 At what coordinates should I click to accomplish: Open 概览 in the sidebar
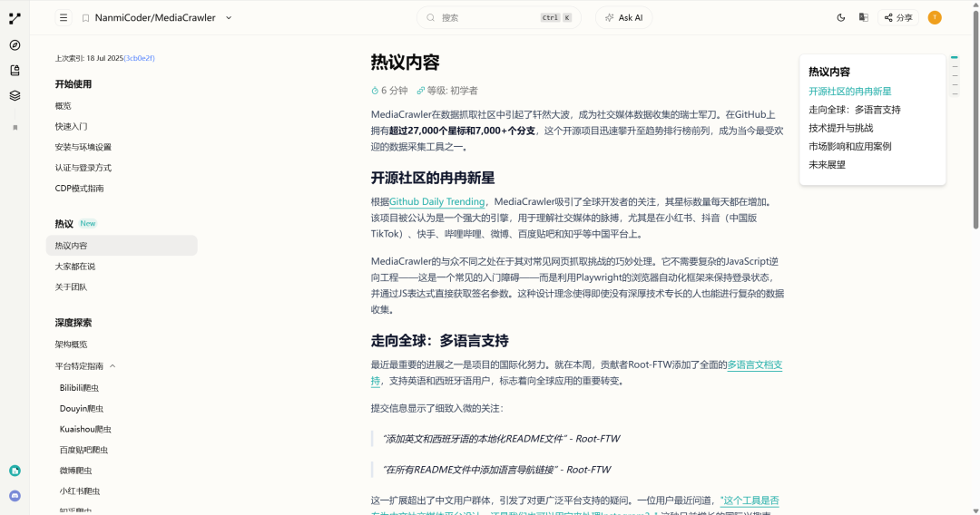tap(64, 106)
